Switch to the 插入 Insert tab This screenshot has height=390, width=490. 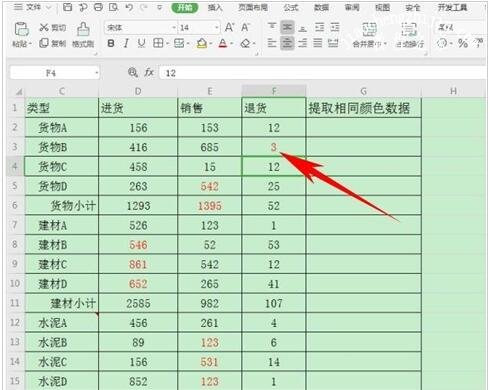(x=215, y=7)
